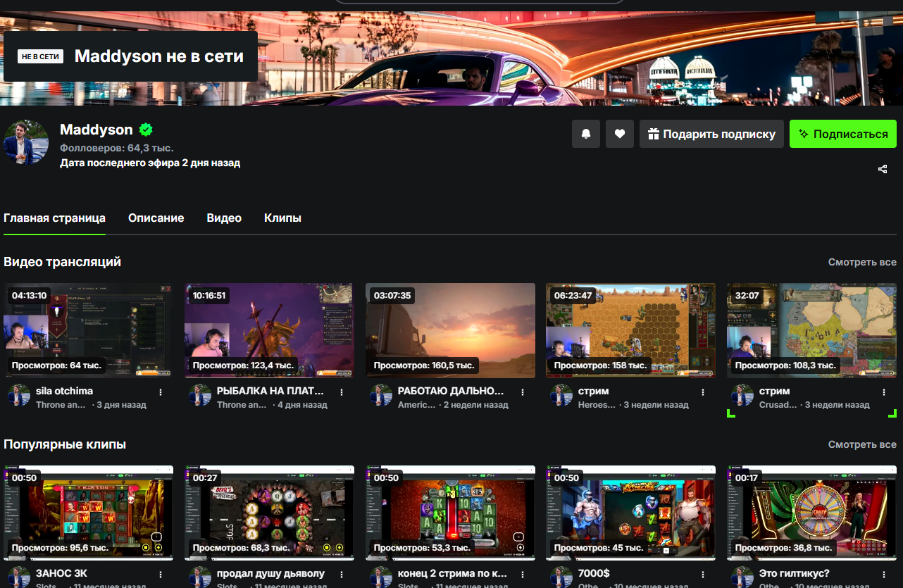The image size is (903, 588).
Task: Click the green verified badge beside Maddyson
Action: coord(146,130)
